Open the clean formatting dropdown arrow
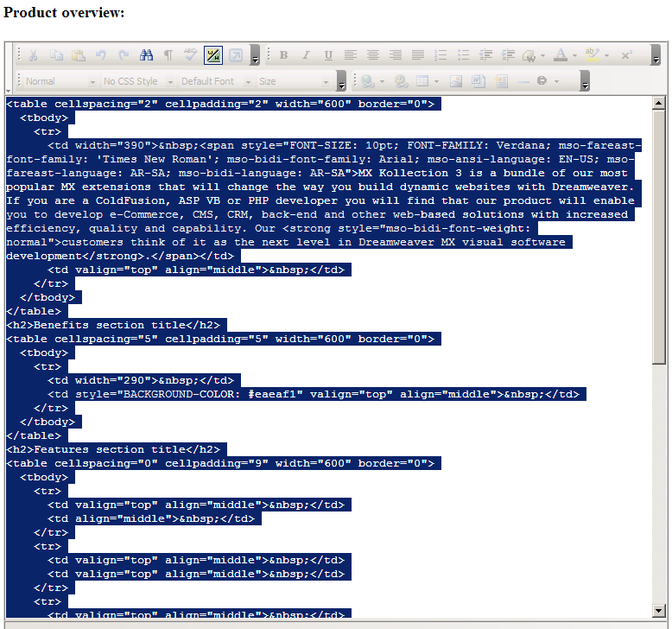The width and height of the screenshot is (672, 629). [x=543, y=56]
